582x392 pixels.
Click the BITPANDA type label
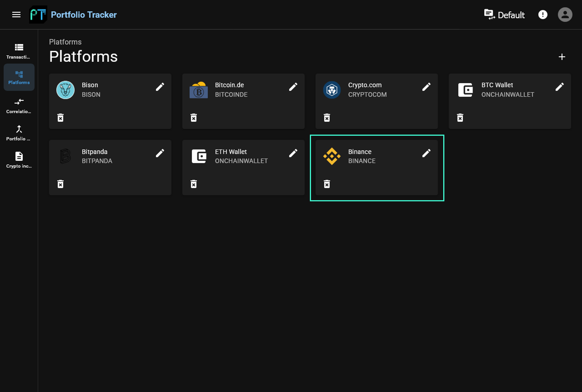tap(97, 161)
